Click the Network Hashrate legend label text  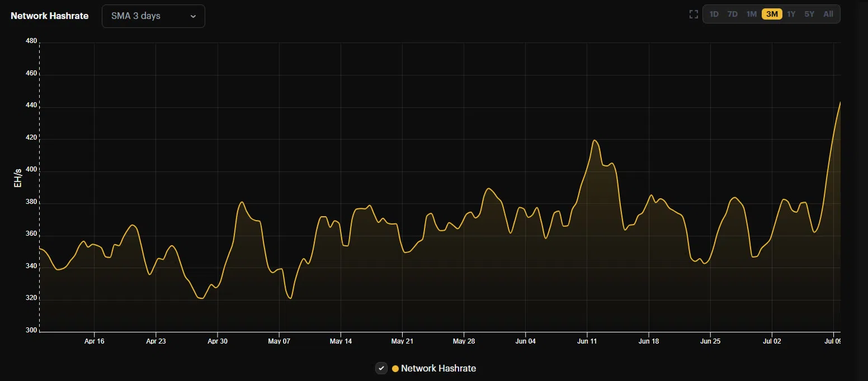coord(438,369)
